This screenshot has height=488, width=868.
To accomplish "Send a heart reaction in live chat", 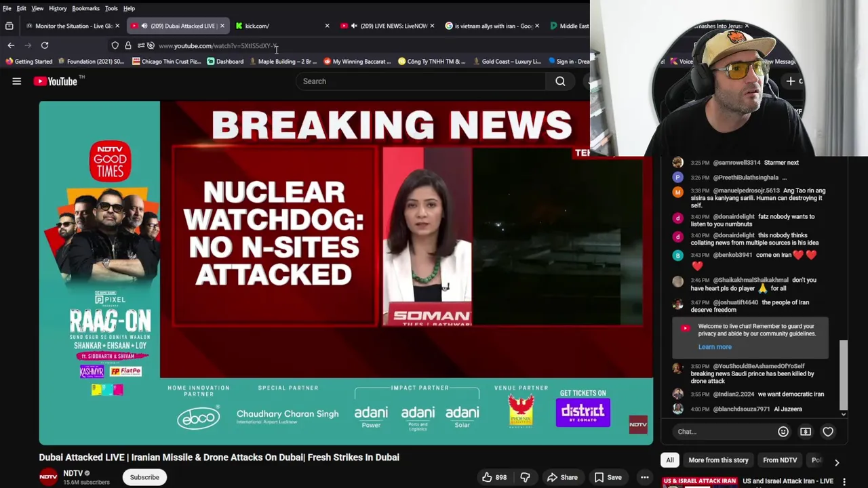I will click(x=828, y=432).
